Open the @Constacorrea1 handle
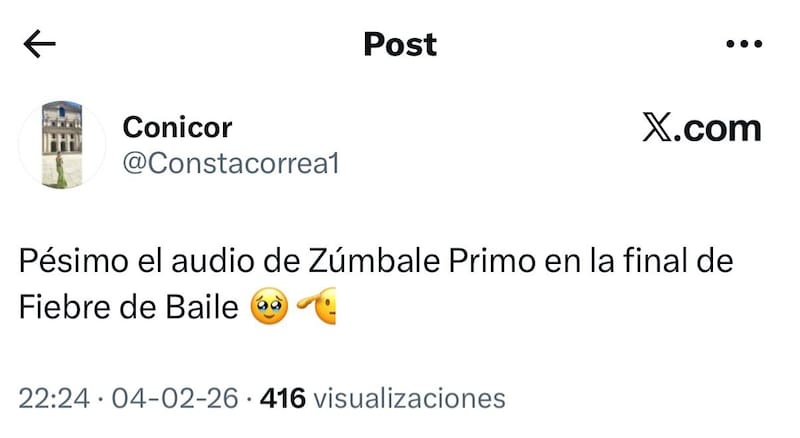The height and width of the screenshot is (438, 800). pos(231,164)
